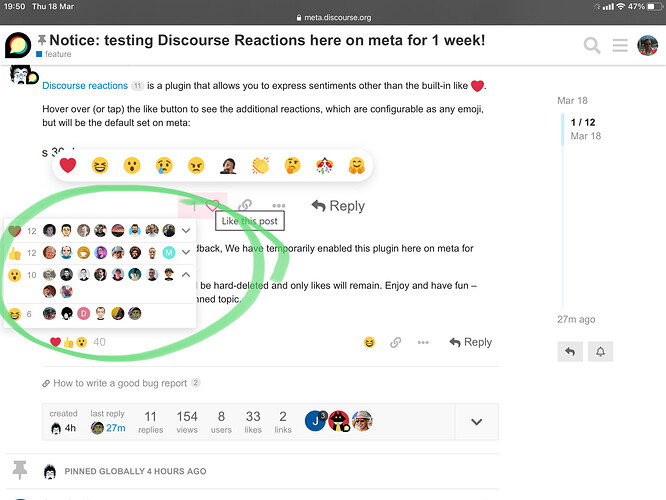Click the battery 47% status indicator
Image resolution: width=666 pixels, height=500 pixels.
click(645, 6)
